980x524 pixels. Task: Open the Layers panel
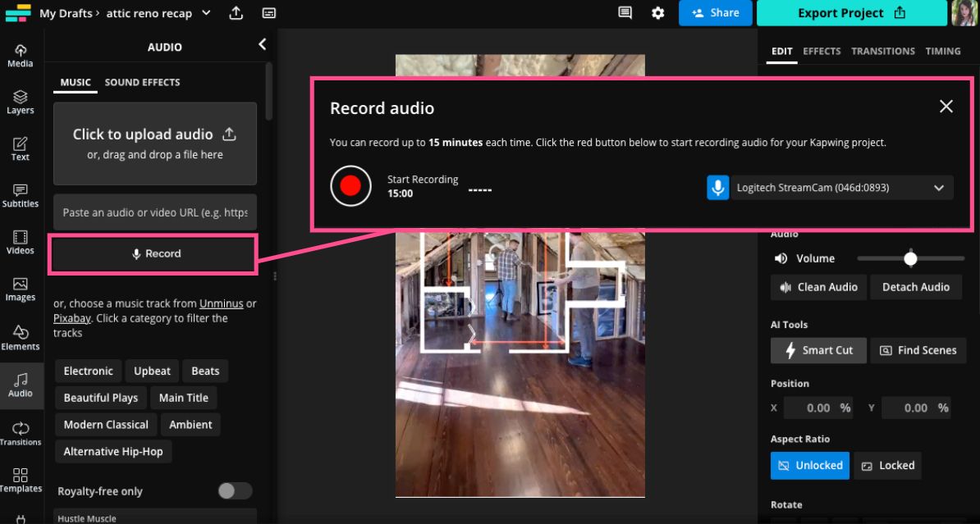click(21, 103)
